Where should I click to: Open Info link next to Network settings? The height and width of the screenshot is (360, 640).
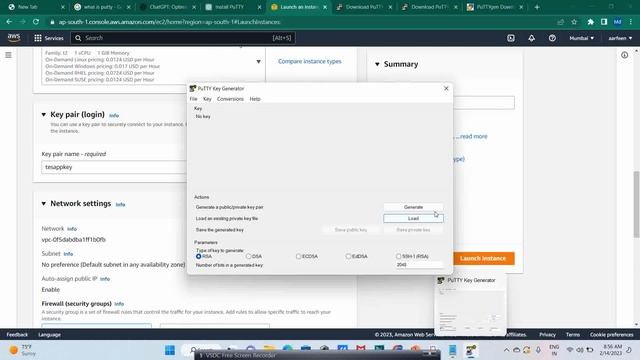120,204
